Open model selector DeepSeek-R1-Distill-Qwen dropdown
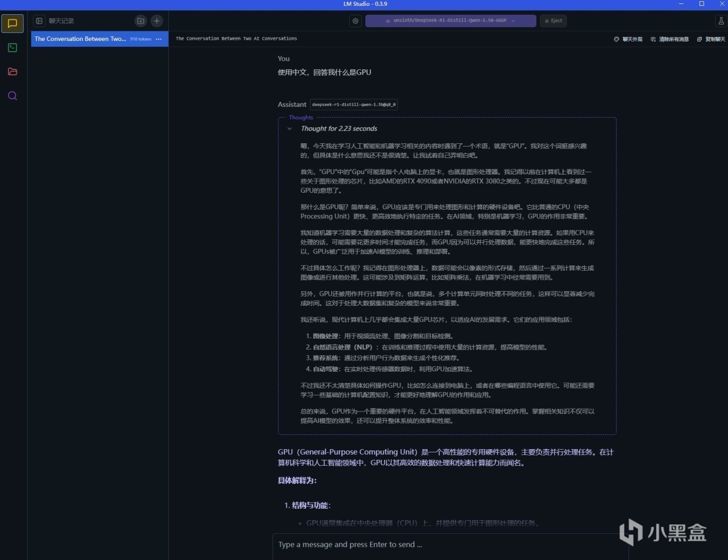728x560 pixels. pos(450,21)
